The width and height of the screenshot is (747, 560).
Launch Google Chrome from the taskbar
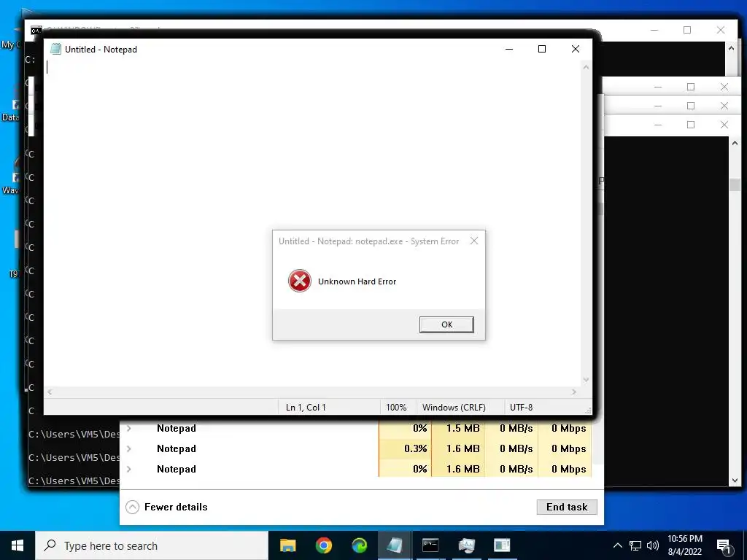(x=323, y=545)
